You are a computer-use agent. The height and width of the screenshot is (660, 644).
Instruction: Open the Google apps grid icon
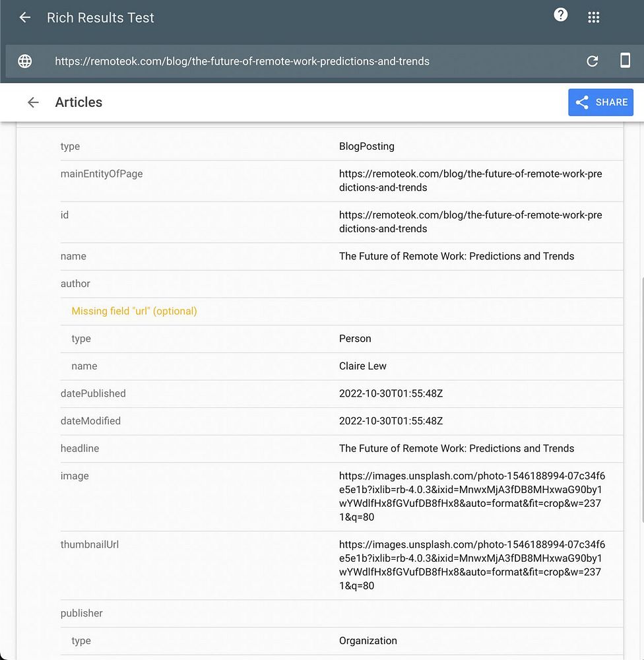pyautogui.click(x=593, y=18)
